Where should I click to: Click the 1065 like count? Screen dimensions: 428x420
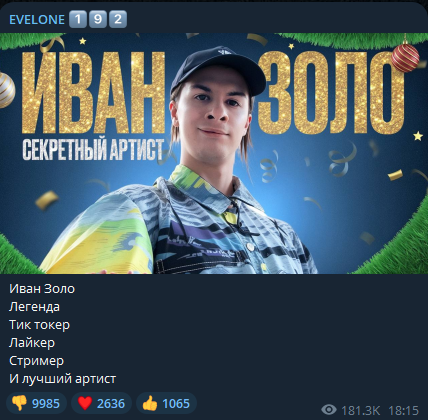pyautogui.click(x=176, y=404)
